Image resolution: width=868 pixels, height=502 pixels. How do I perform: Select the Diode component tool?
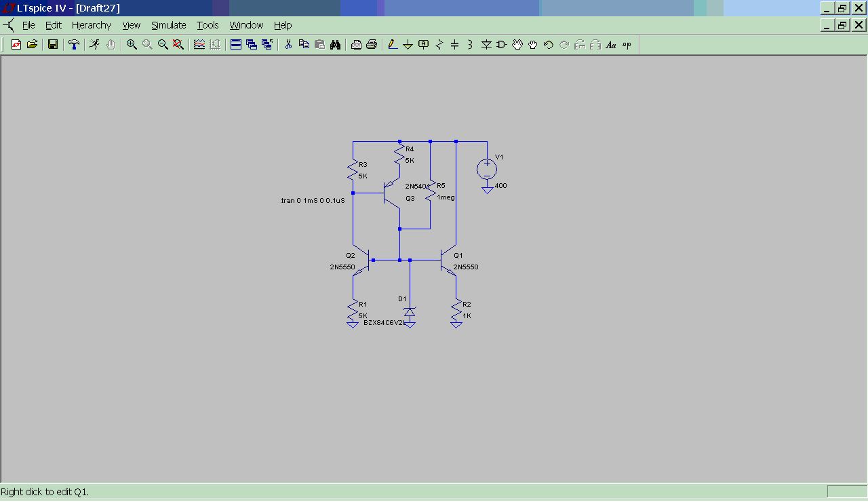486,45
